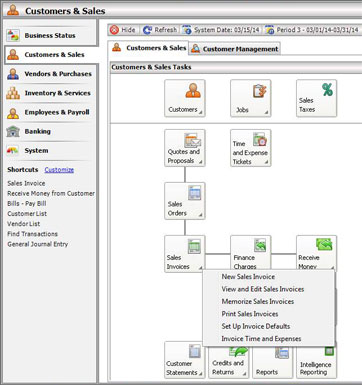Open the Jobs task icon
The height and width of the screenshot is (385, 362).
pyautogui.click(x=251, y=98)
